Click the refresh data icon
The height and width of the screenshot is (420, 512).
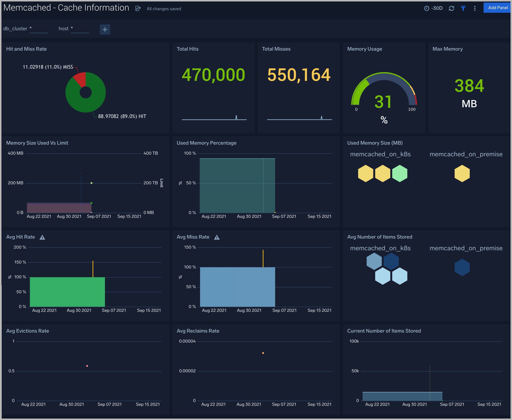point(452,8)
